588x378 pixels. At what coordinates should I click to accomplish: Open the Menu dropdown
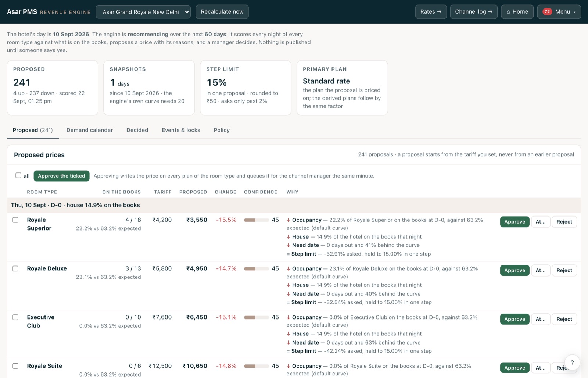pyautogui.click(x=559, y=12)
